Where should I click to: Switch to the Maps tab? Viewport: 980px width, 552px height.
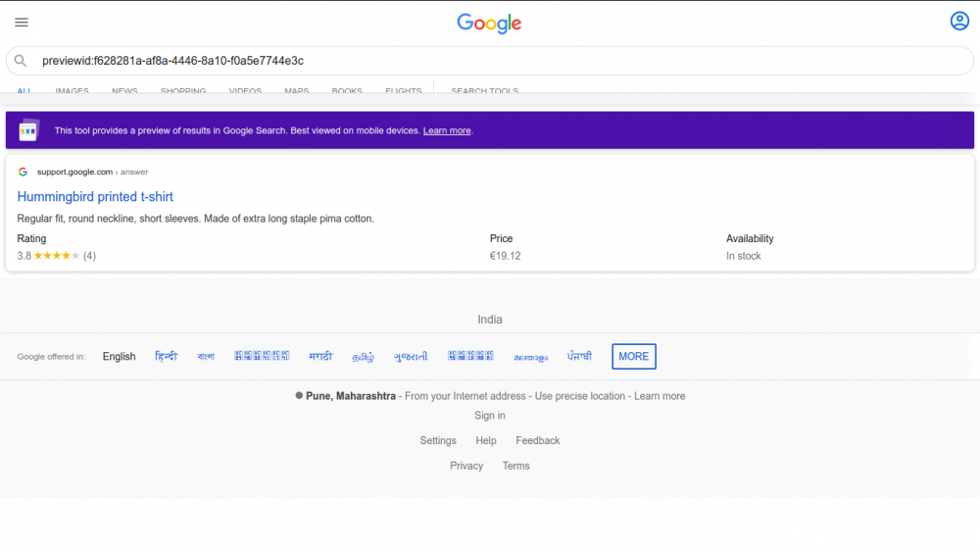click(296, 90)
